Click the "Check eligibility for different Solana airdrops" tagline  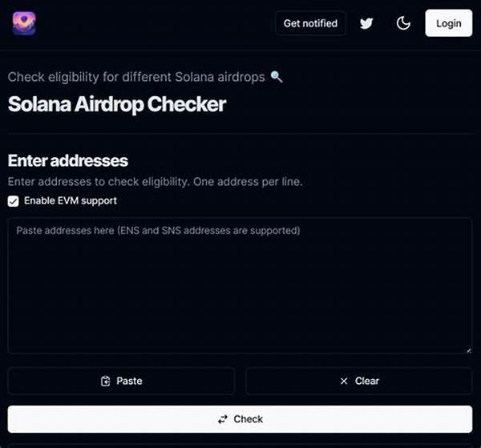pyautogui.click(x=137, y=77)
